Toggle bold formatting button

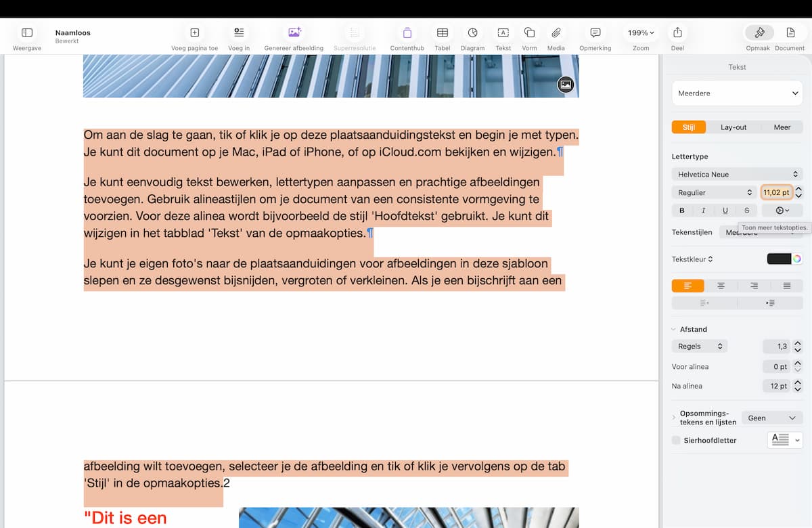[x=681, y=211]
